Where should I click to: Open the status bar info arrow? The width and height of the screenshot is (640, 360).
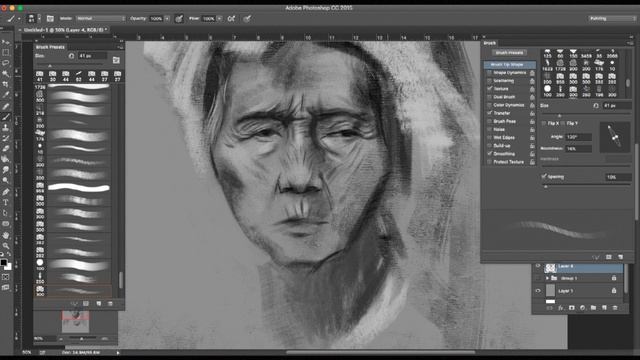tap(118, 353)
